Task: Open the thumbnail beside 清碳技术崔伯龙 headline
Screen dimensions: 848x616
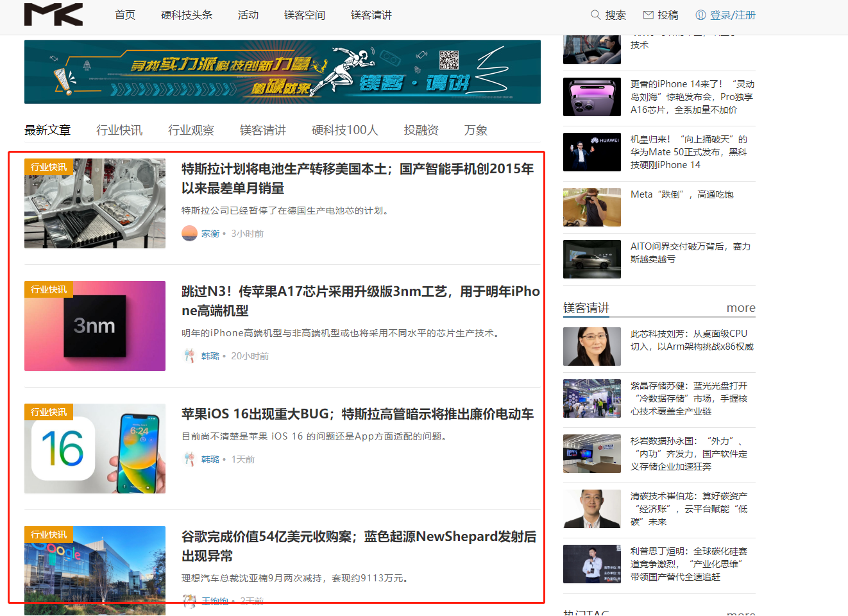Action: [x=592, y=509]
